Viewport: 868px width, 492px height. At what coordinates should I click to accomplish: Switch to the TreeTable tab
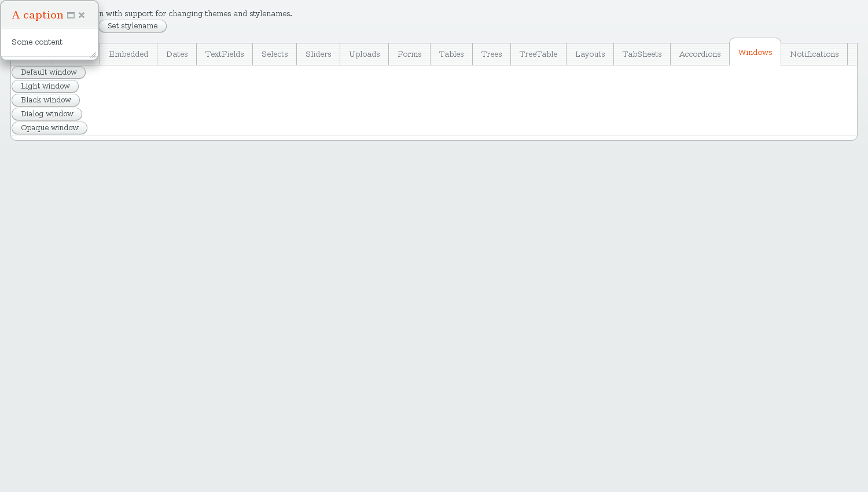point(539,54)
